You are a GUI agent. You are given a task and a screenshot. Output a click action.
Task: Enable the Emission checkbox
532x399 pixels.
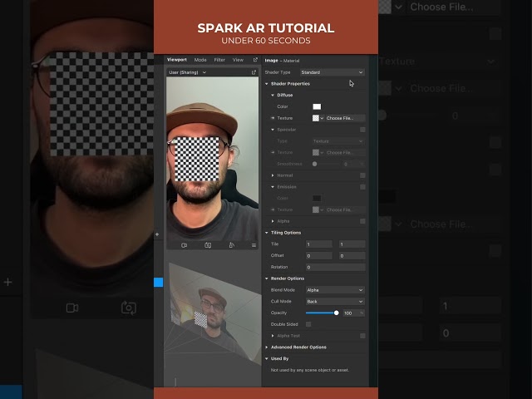(x=362, y=187)
